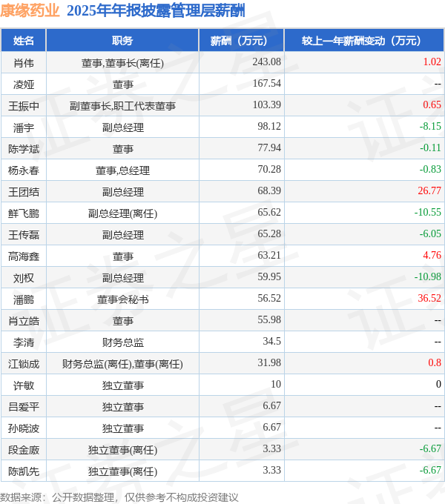Screen dimensions: 445x504
Task: Click the data source footnote 数据来源
Action: (119, 497)
